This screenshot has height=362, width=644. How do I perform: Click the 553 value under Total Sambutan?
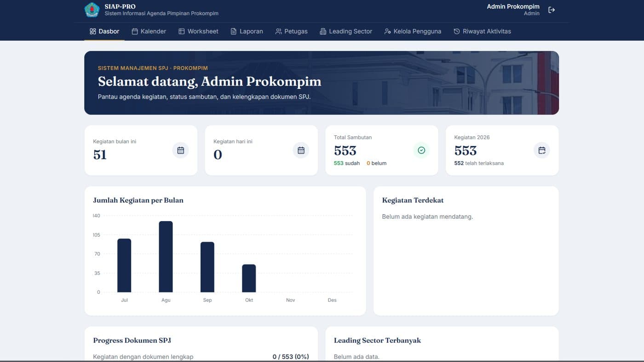[x=345, y=151]
